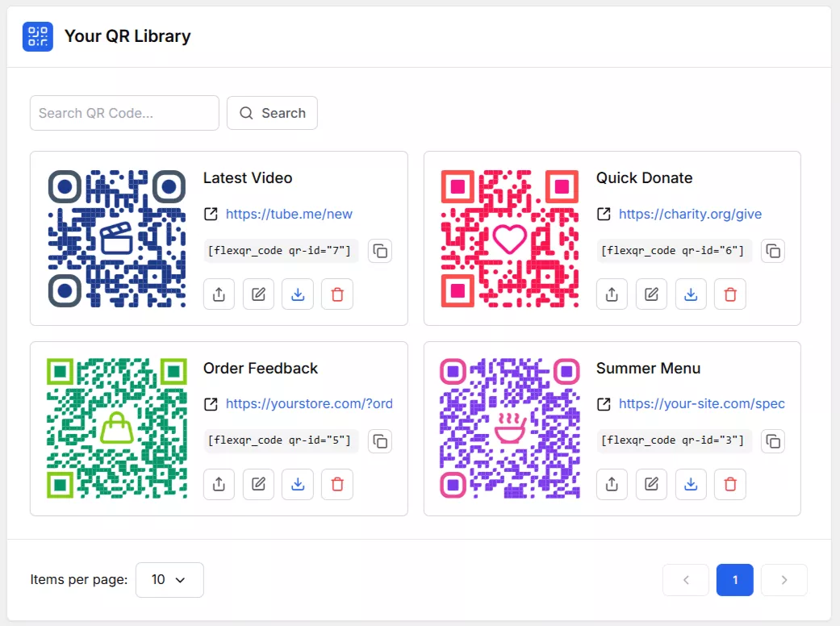840x626 pixels.
Task: Delete the Quick Donate QR code
Action: [730, 294]
